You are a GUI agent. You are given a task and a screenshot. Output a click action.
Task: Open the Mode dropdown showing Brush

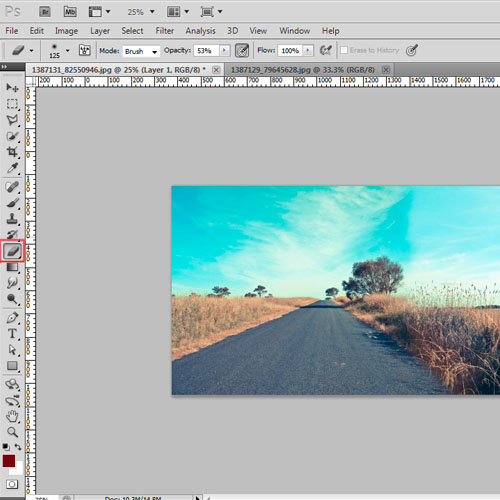pos(141,51)
